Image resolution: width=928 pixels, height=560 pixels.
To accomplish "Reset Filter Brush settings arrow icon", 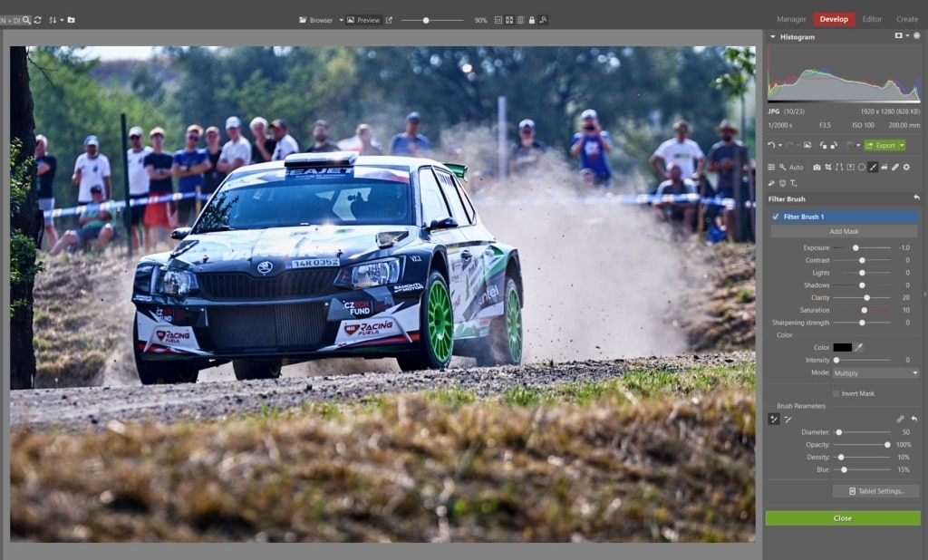I will [x=917, y=198].
